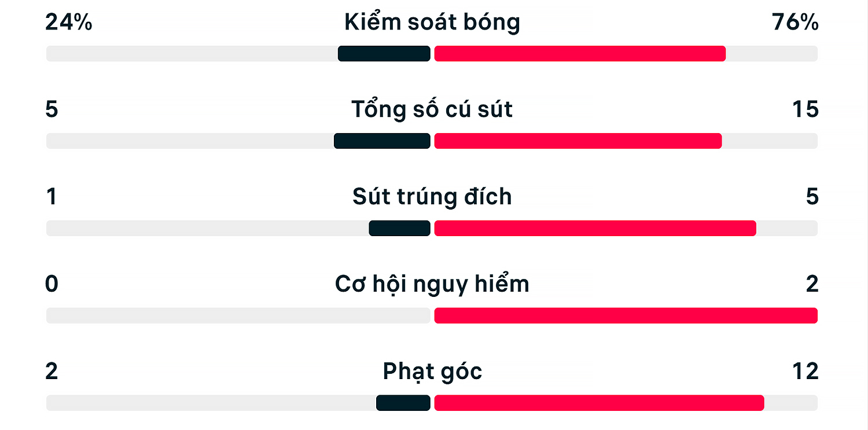Click the Kiểm soát bóng stat label
868x430 pixels.
pos(432,23)
